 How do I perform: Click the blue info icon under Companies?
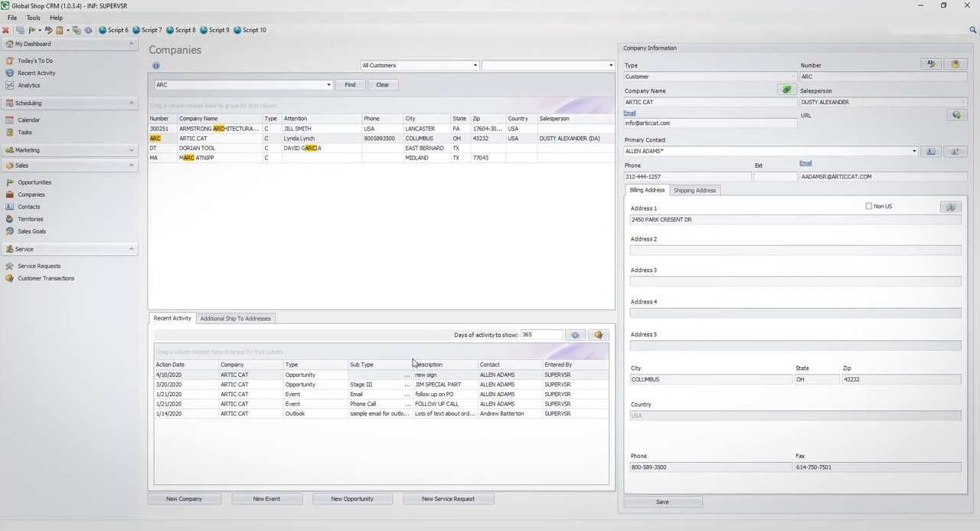(155, 66)
